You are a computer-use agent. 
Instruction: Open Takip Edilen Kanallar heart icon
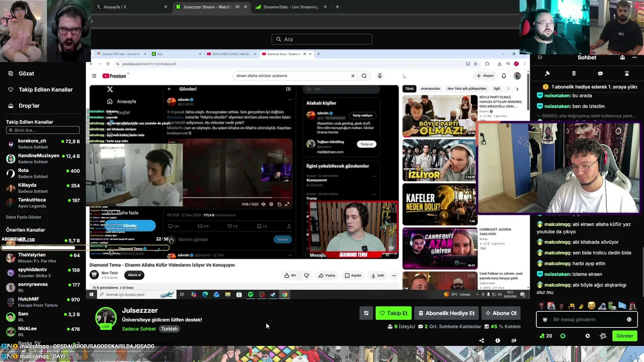(x=11, y=89)
